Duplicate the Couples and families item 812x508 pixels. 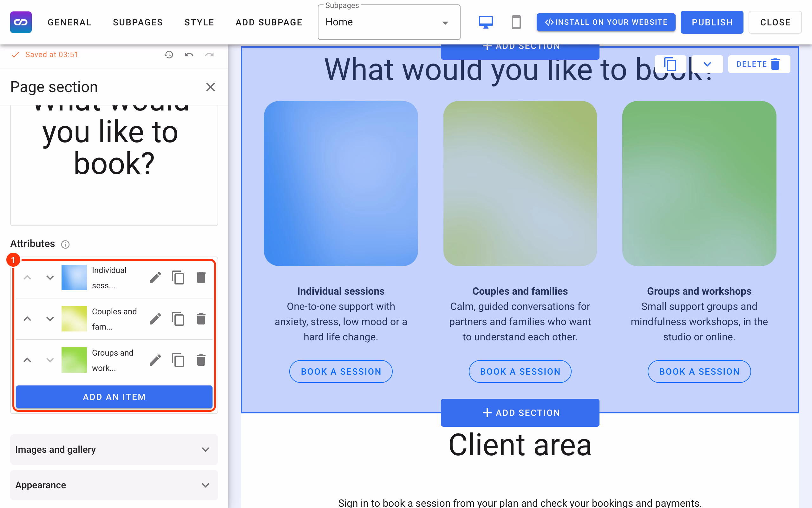[x=178, y=319]
